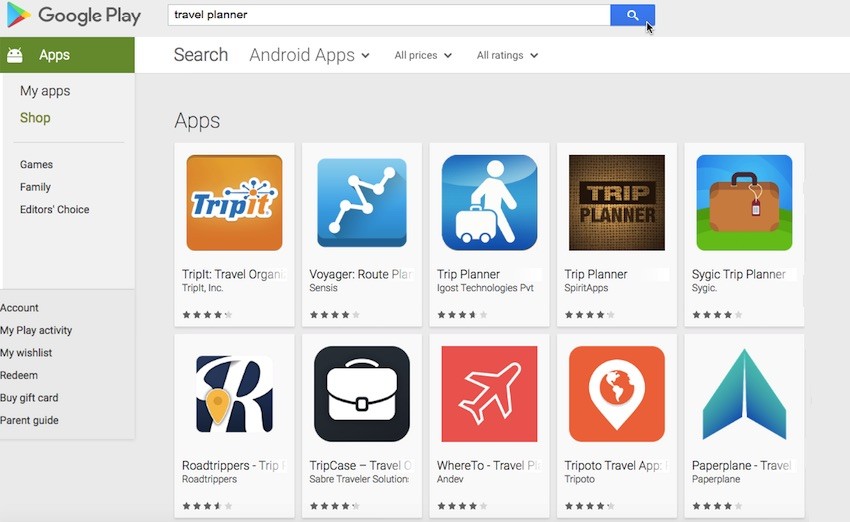
Task: Open the All ratings filter
Action: (507, 55)
